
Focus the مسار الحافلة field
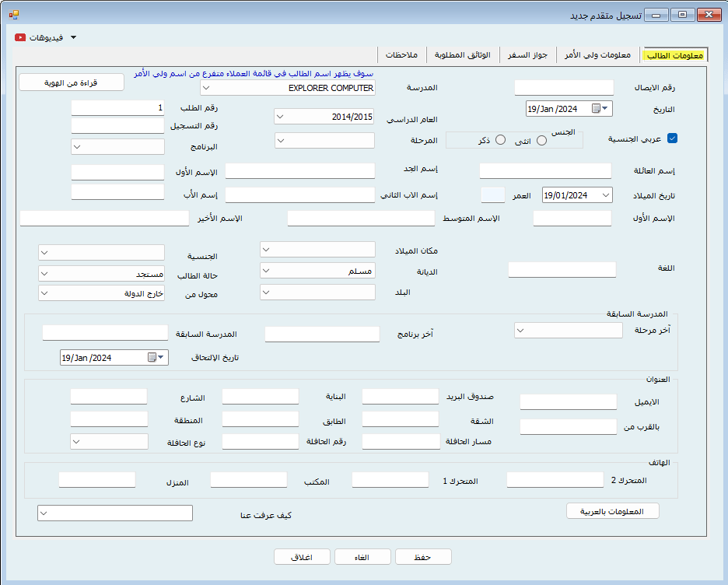(x=401, y=442)
